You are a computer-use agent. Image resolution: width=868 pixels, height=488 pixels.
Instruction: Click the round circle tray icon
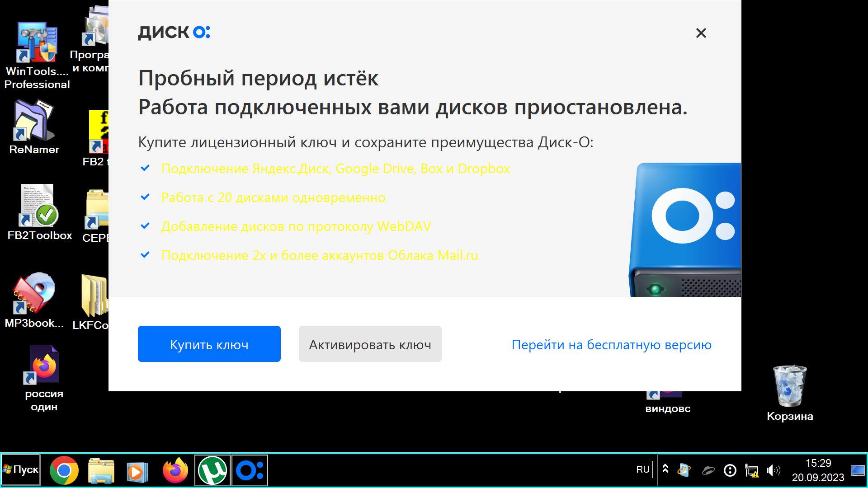(730, 471)
